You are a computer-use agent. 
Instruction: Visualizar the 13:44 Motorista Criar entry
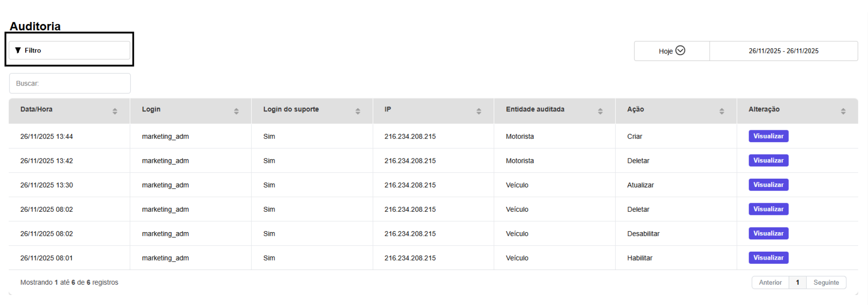click(768, 136)
